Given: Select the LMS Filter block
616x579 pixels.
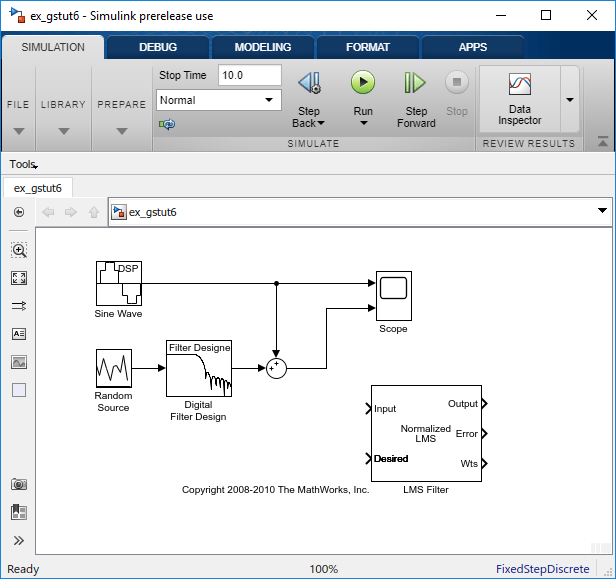Looking at the screenshot, I should (x=426, y=433).
